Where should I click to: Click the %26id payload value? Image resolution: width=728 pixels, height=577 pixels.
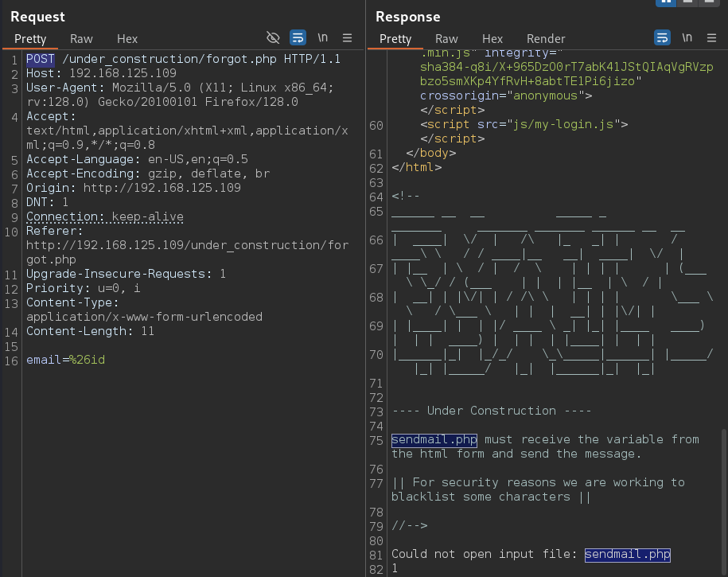click(87, 360)
